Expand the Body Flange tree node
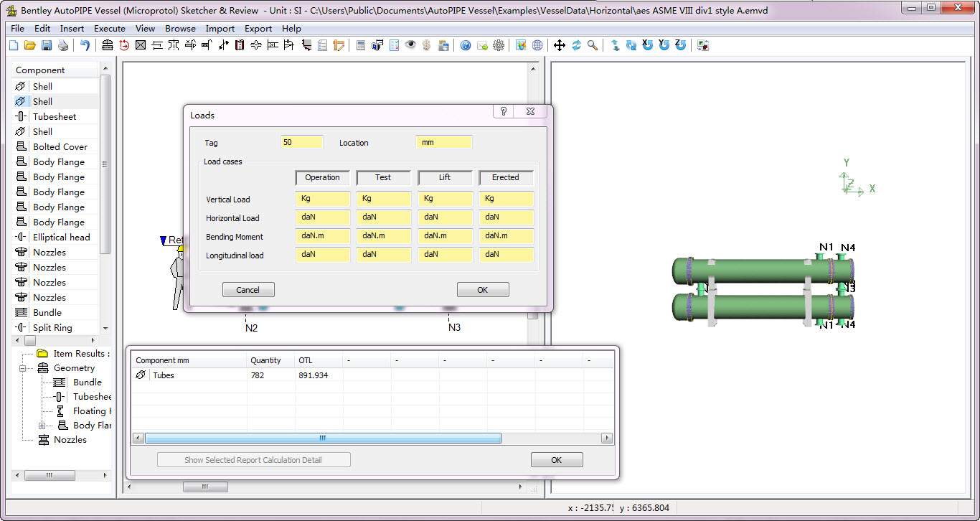The image size is (980, 521). coord(42,426)
